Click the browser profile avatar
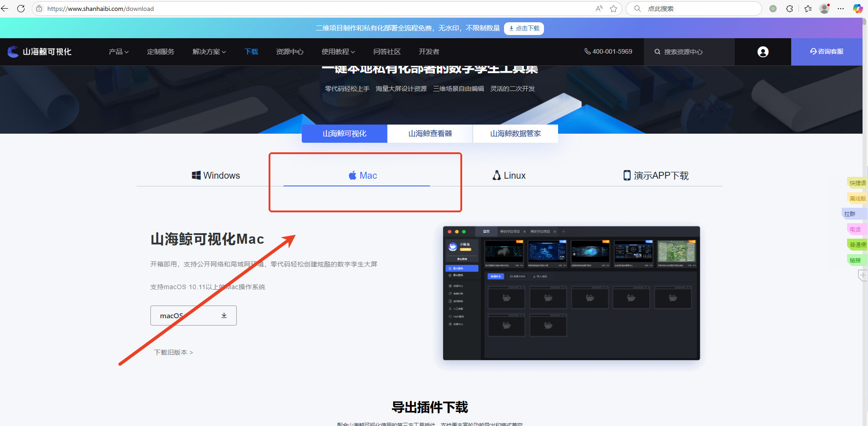 pyautogui.click(x=824, y=9)
